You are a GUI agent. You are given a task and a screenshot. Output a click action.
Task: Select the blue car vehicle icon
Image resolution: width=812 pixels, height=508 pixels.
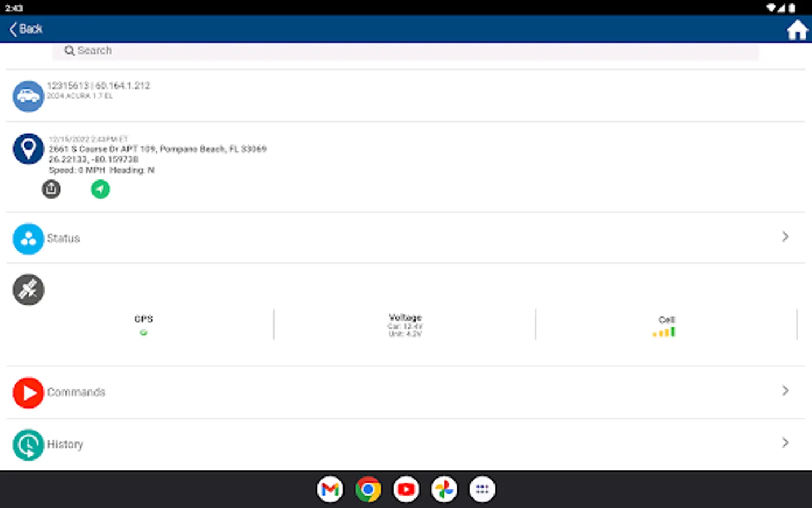pos(28,96)
